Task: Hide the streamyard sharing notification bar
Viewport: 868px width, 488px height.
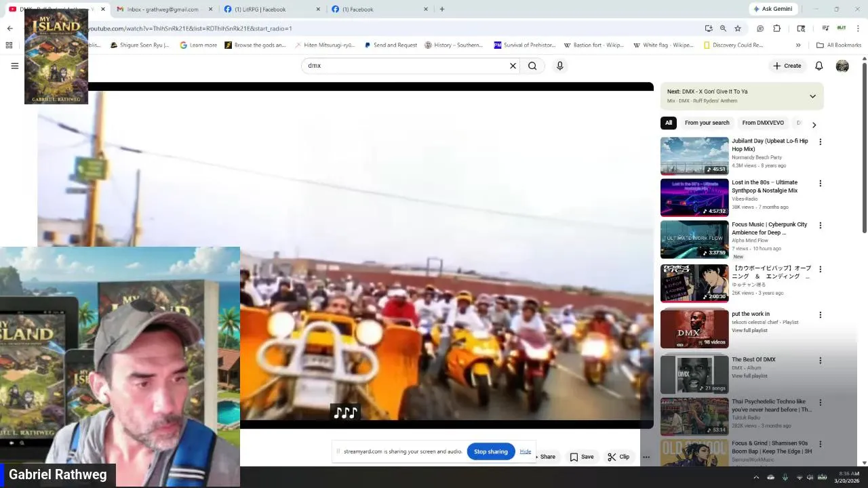Action: [526, 451]
